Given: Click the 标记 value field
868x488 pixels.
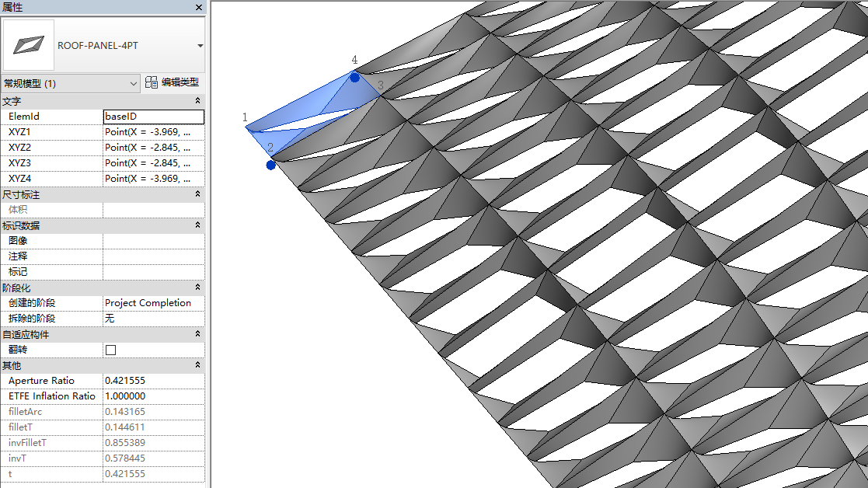Looking at the screenshot, I should [x=153, y=272].
